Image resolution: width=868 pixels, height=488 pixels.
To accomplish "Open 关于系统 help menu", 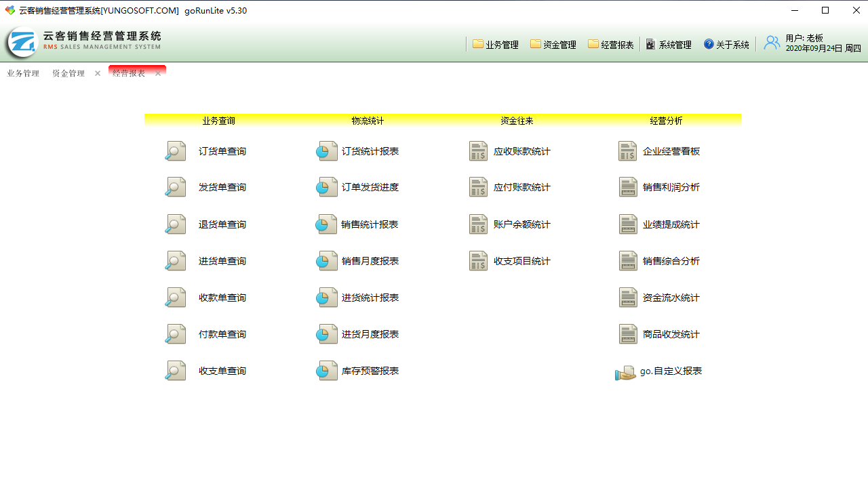I will pyautogui.click(x=726, y=45).
